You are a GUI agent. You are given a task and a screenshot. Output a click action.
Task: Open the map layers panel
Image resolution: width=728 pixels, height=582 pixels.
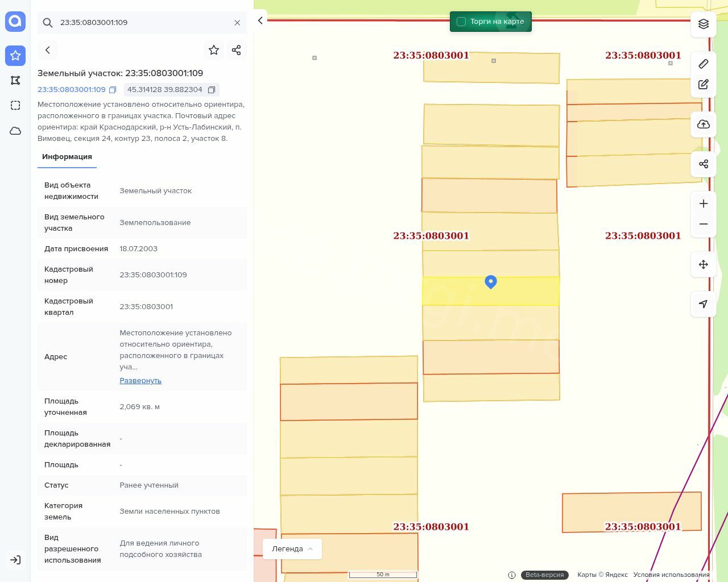704,24
